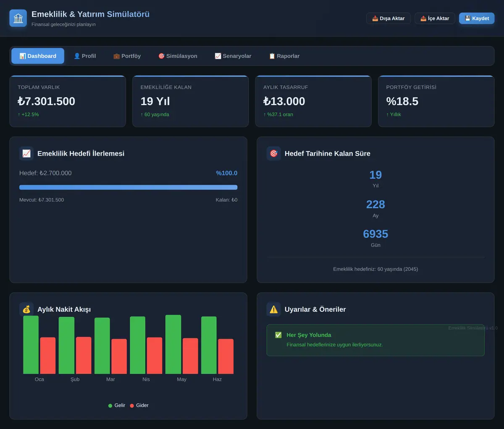Click the 6935 days countdown value
504x429 pixels.
[x=375, y=234]
